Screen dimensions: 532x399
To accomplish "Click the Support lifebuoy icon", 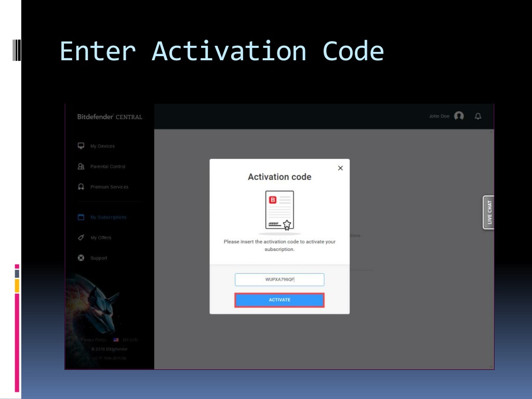I will [x=81, y=258].
